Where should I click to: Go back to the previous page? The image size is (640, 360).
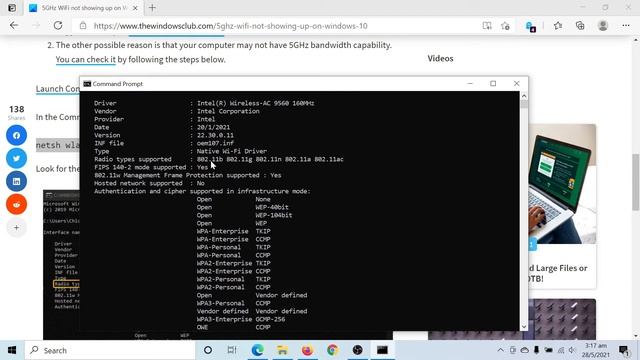[x=14, y=25]
